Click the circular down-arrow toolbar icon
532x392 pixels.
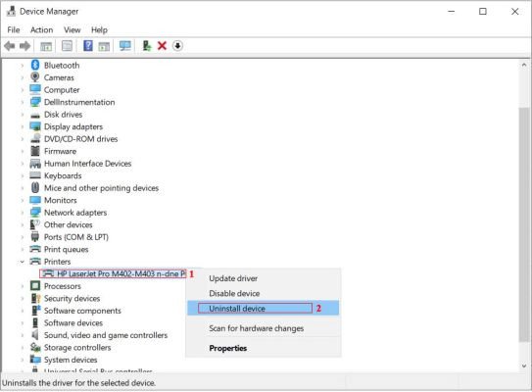pos(177,46)
